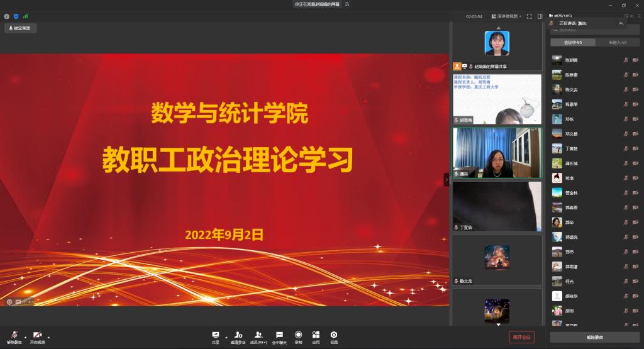Unmute microphone with 解除静音 toolbar button
The height and width of the screenshot is (349, 644).
(14, 336)
